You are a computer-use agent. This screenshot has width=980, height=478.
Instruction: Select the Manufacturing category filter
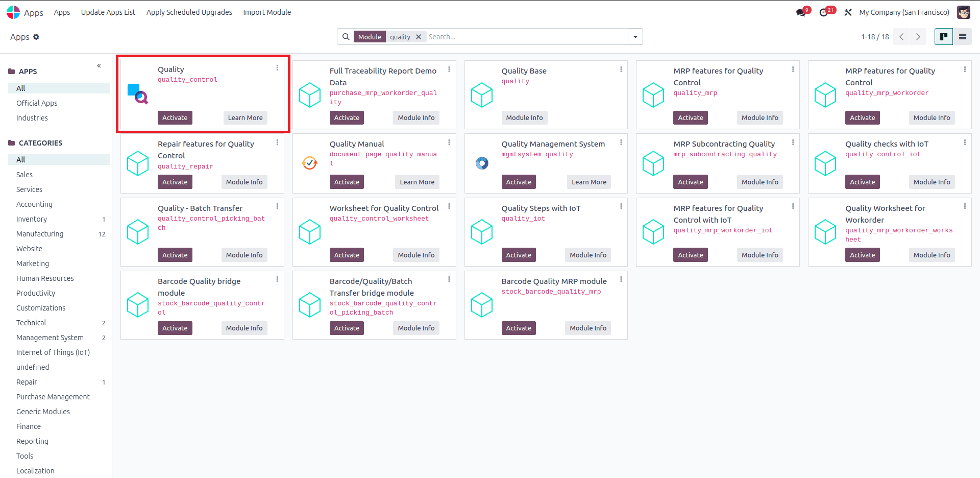(x=40, y=233)
